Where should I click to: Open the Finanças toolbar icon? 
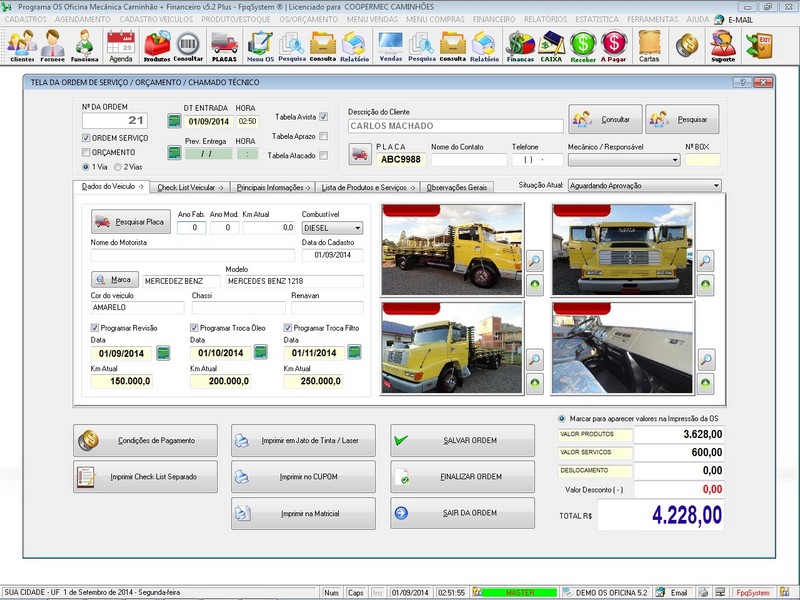click(519, 44)
